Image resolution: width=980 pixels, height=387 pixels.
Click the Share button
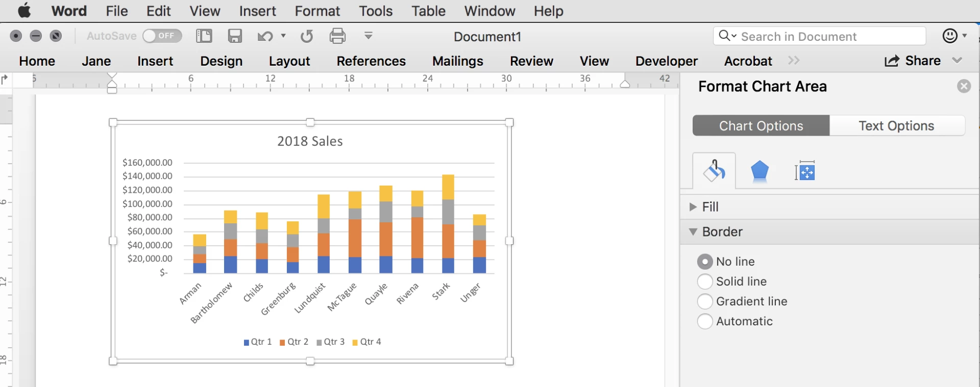(x=913, y=61)
